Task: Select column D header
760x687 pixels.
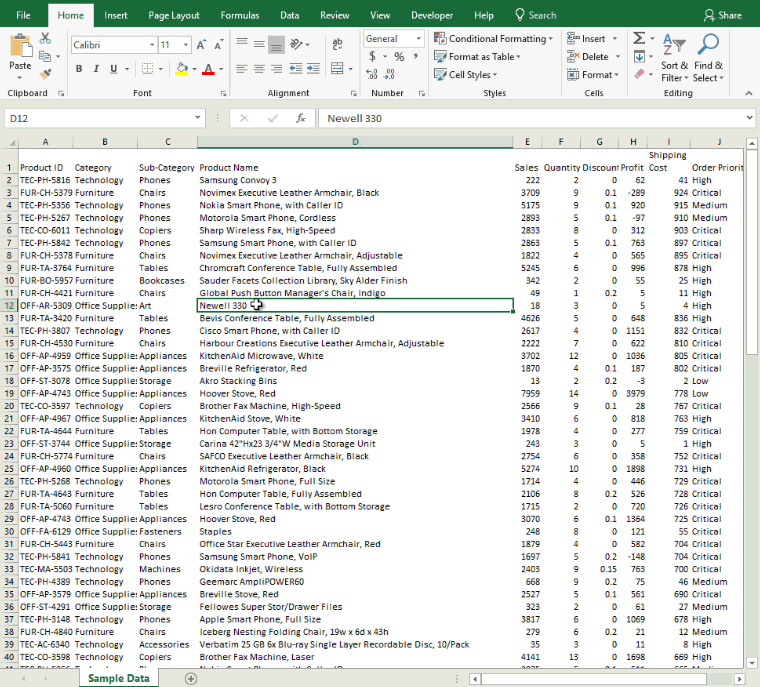Action: tap(355, 142)
